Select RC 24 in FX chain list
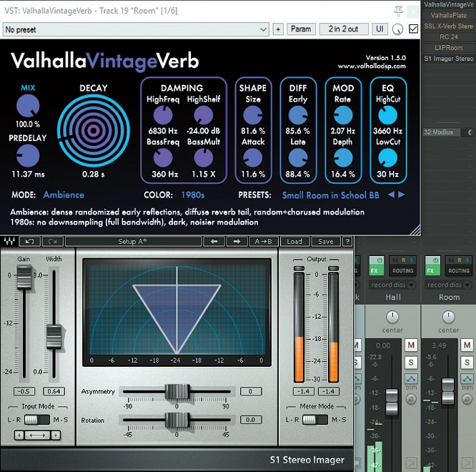This screenshot has height=472, width=476. point(448,37)
